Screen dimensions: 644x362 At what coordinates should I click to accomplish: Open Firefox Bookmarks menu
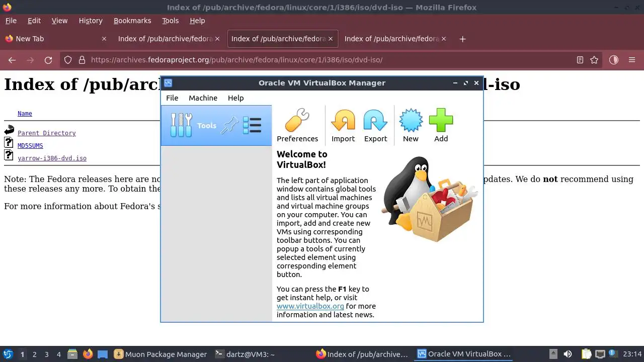pos(132,21)
